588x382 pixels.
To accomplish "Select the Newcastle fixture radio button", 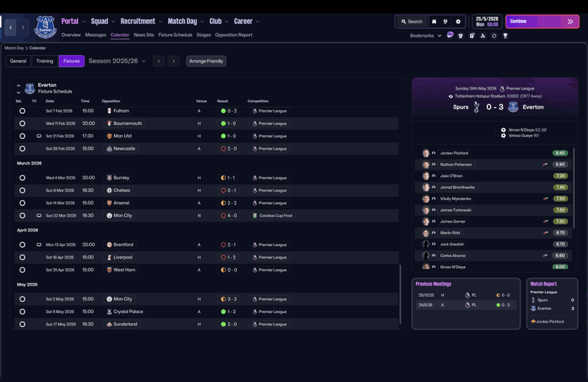I will (x=23, y=149).
